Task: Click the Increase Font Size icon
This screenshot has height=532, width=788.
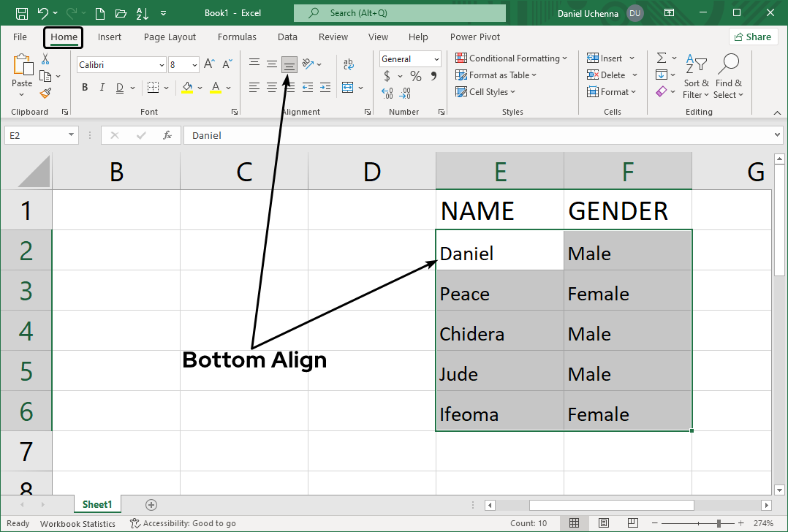Action: (208, 64)
